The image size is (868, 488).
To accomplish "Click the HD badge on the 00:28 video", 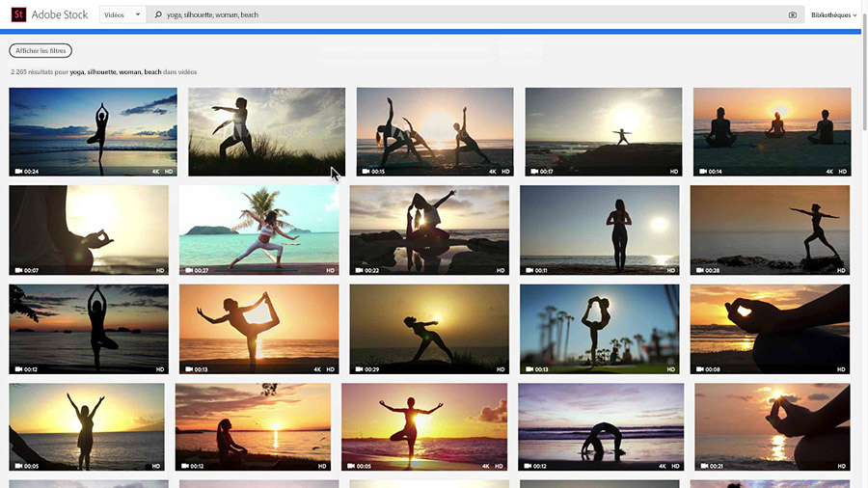I will click(x=841, y=271).
